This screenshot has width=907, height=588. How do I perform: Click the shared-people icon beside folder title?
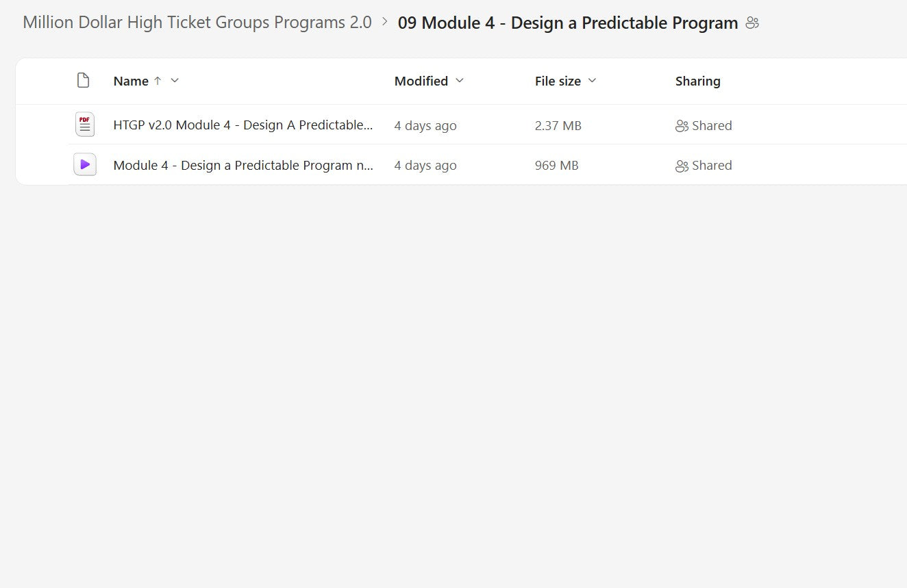[x=752, y=23]
